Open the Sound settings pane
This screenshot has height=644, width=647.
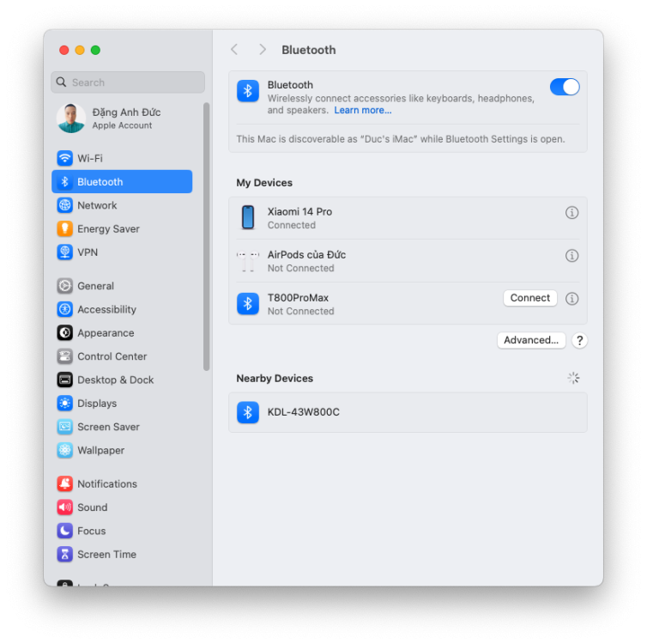122,507
